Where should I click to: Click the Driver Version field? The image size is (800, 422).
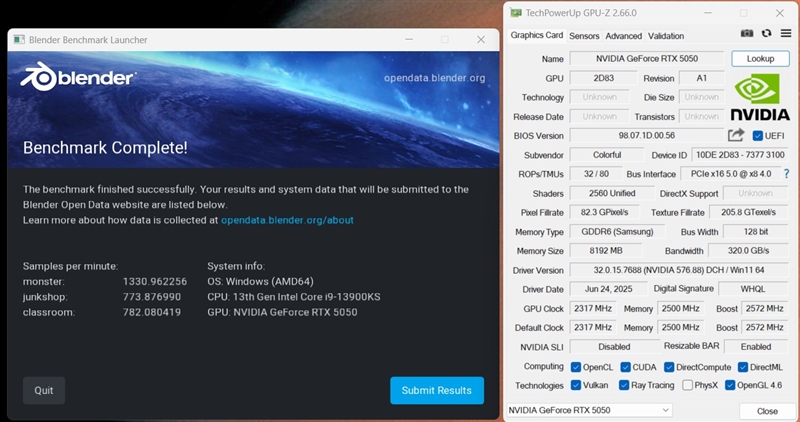coord(679,270)
